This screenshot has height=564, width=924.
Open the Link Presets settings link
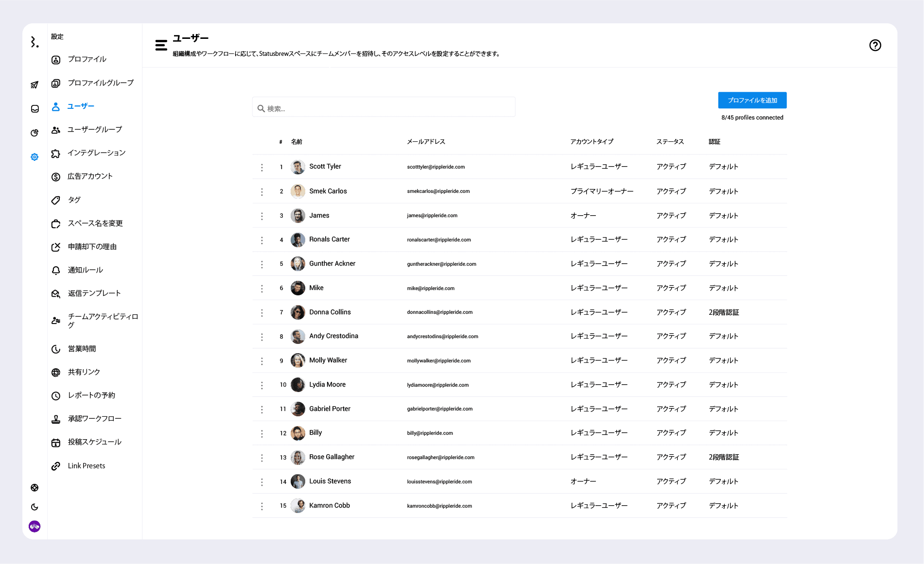pyautogui.click(x=86, y=466)
